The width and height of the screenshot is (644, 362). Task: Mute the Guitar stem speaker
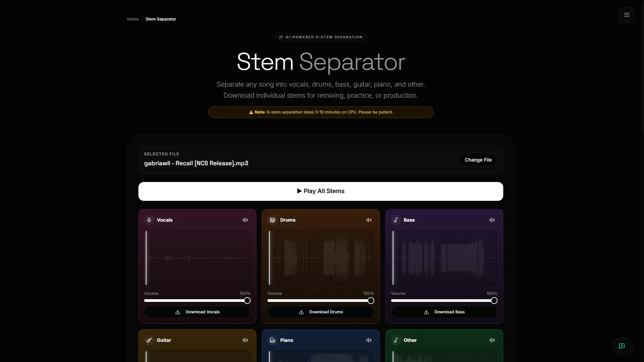tap(245, 340)
